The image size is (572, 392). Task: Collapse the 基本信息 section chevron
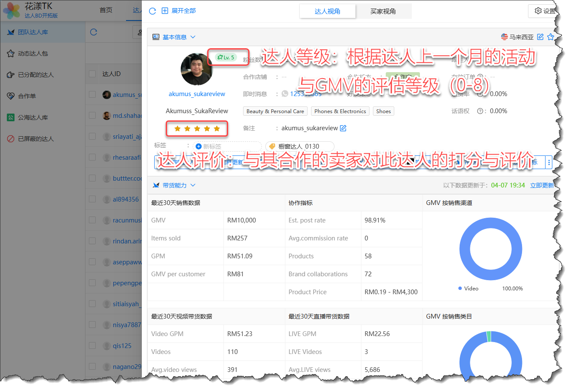(x=193, y=37)
